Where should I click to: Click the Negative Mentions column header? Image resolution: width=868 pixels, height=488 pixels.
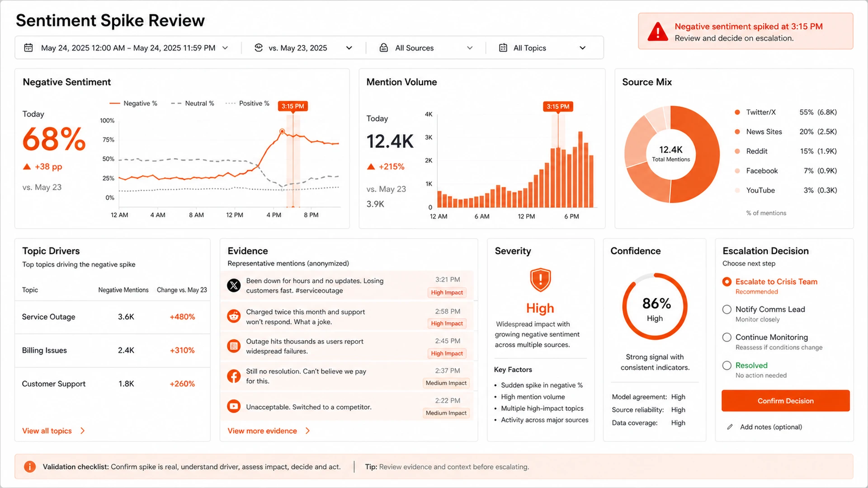123,290
